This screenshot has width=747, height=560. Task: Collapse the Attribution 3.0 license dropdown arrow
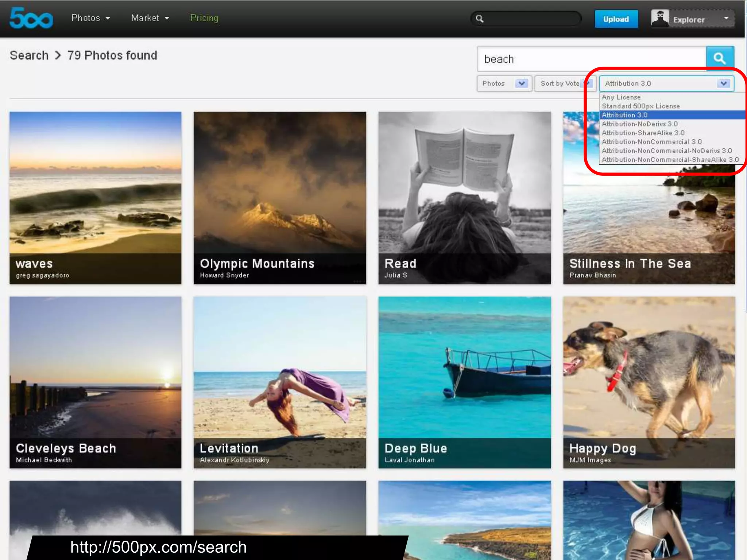(x=724, y=83)
